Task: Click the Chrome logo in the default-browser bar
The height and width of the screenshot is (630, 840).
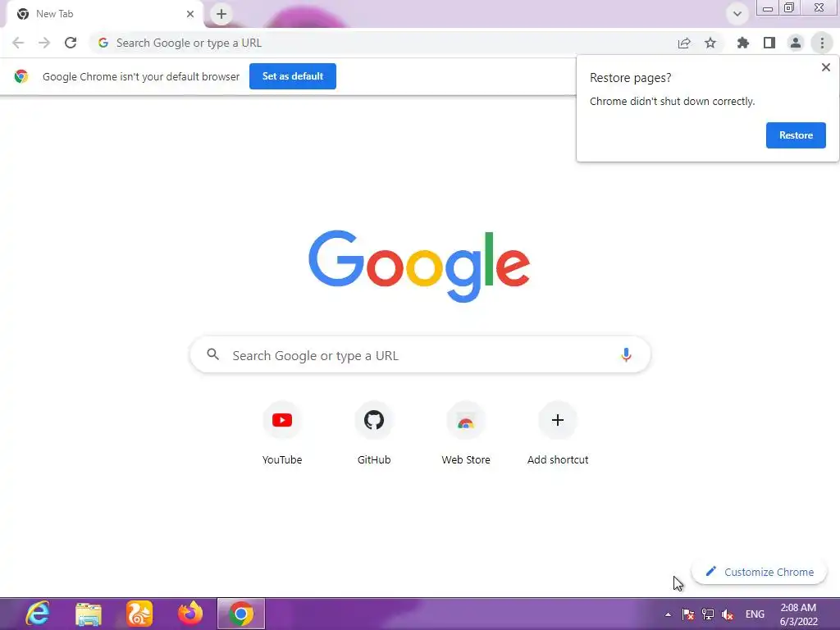Action: 21,76
